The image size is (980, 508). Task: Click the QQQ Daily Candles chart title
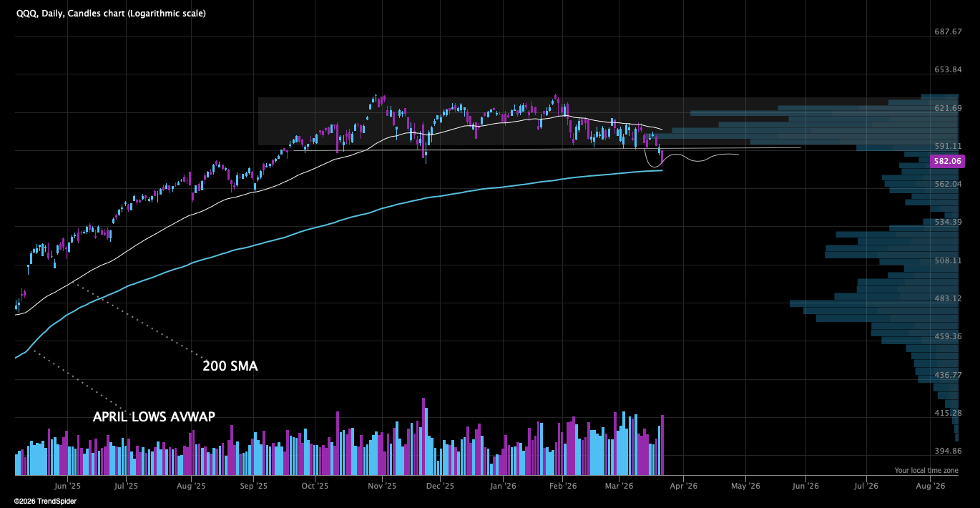[111, 14]
